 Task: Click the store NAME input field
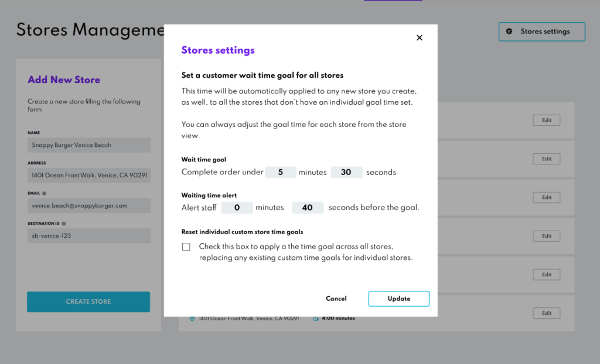click(x=89, y=145)
